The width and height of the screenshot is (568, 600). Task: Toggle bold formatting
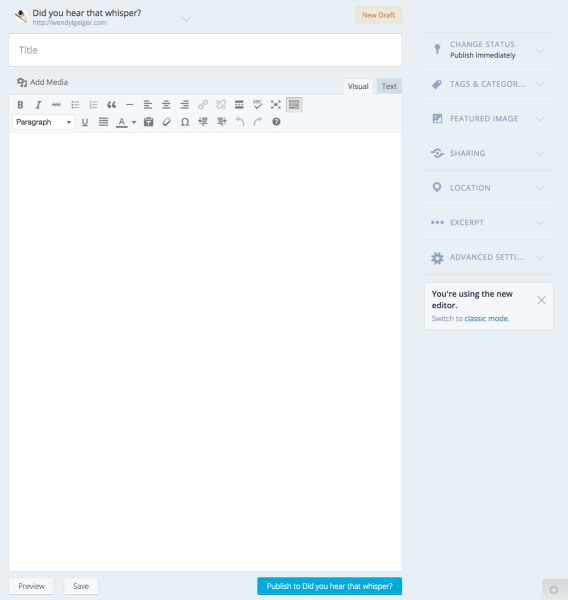[x=20, y=104]
